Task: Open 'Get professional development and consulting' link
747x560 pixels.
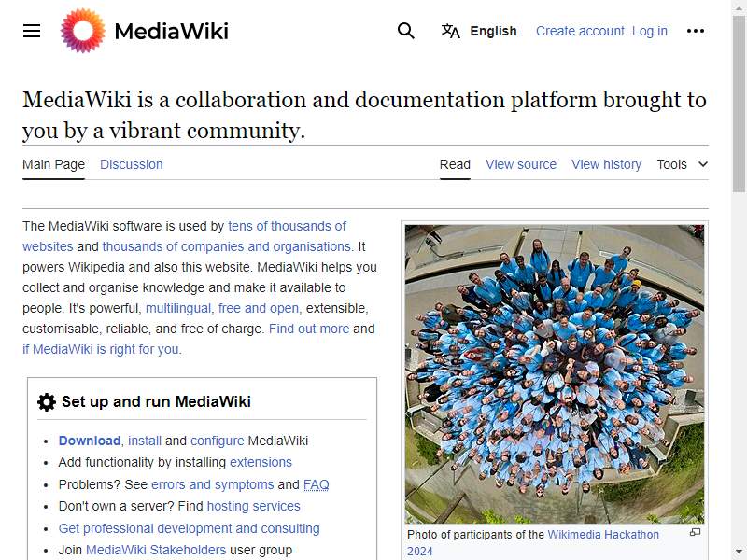Action: pyautogui.click(x=190, y=528)
